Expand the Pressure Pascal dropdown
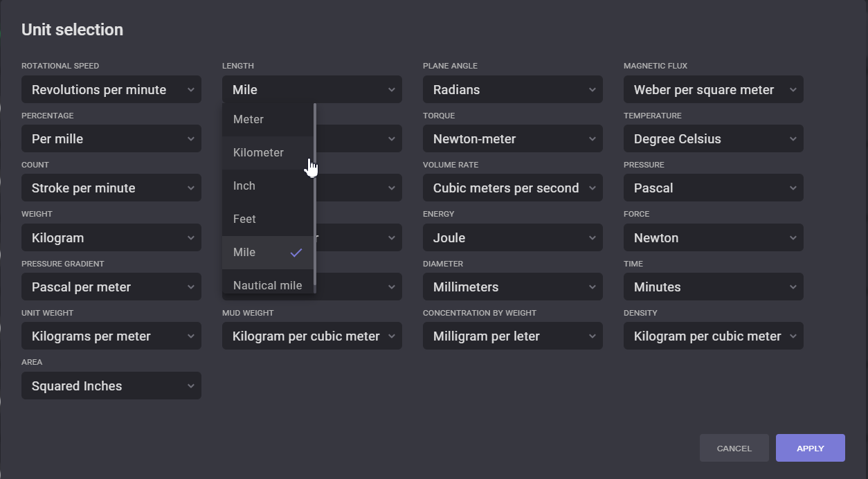Image resolution: width=868 pixels, height=479 pixels. click(x=713, y=188)
